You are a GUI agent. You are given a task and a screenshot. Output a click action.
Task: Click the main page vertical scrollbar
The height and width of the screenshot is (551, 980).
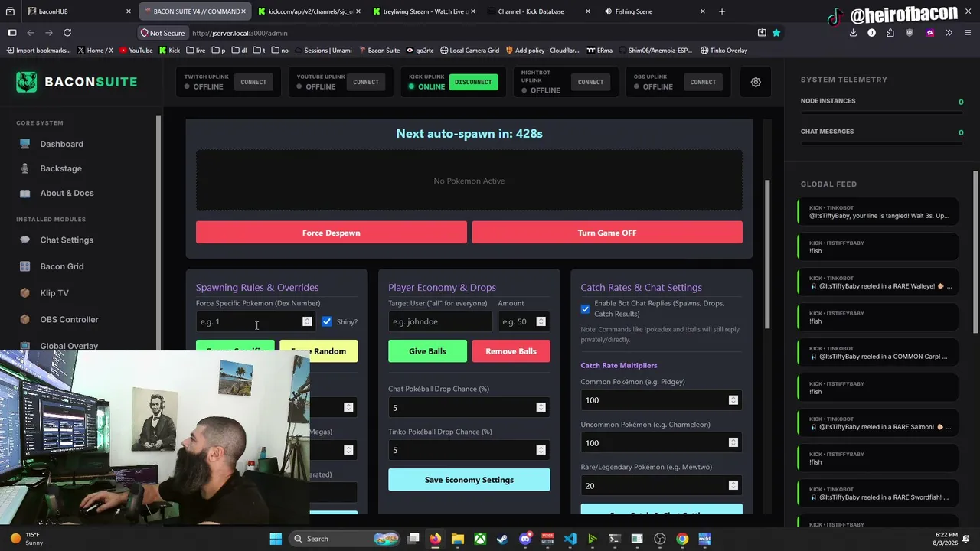click(x=766, y=254)
